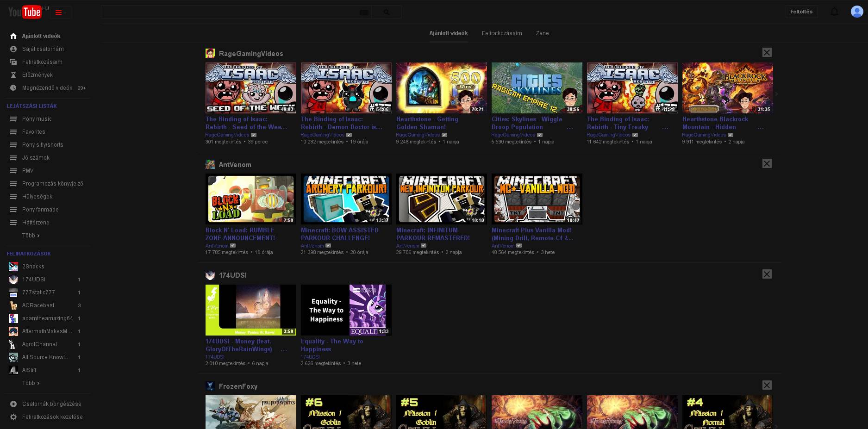Viewport: 868px width, 429px height.
Task: Click the adamtheamazing64 subscription avatar
Action: [x=13, y=318]
